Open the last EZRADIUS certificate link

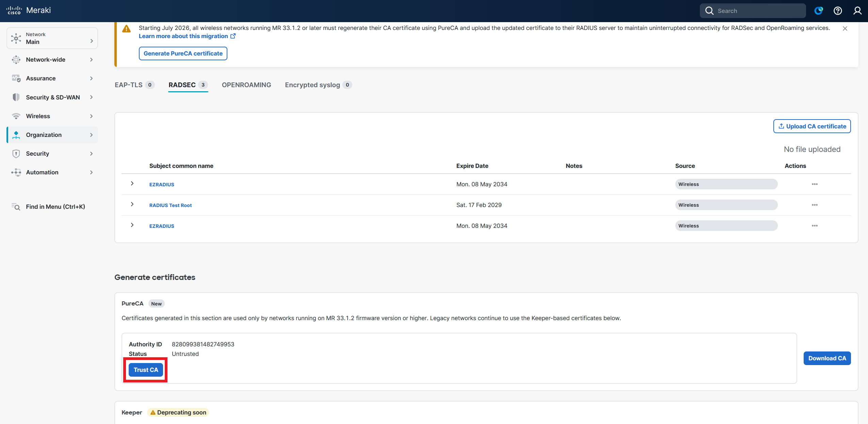coord(162,226)
